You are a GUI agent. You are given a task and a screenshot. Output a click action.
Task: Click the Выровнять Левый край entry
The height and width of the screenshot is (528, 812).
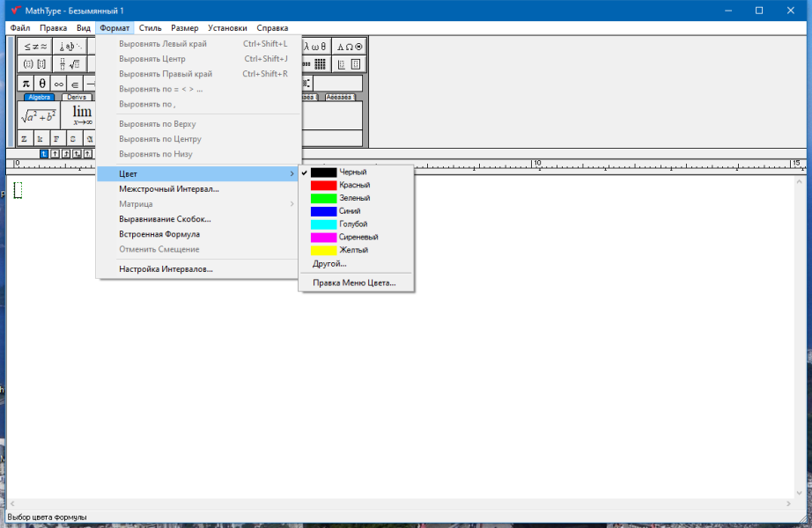point(198,44)
